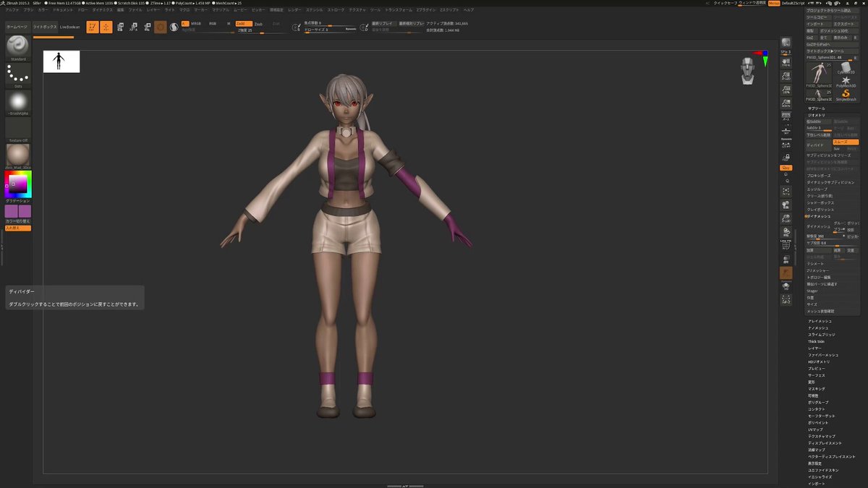Expand the アレイメッシュ section
The height and width of the screenshot is (488, 868).
point(820,321)
